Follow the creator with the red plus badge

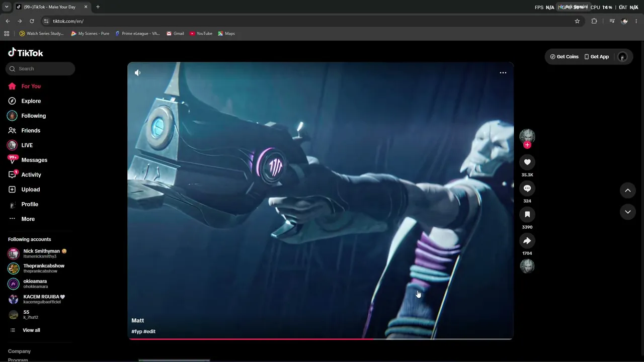[527, 145]
